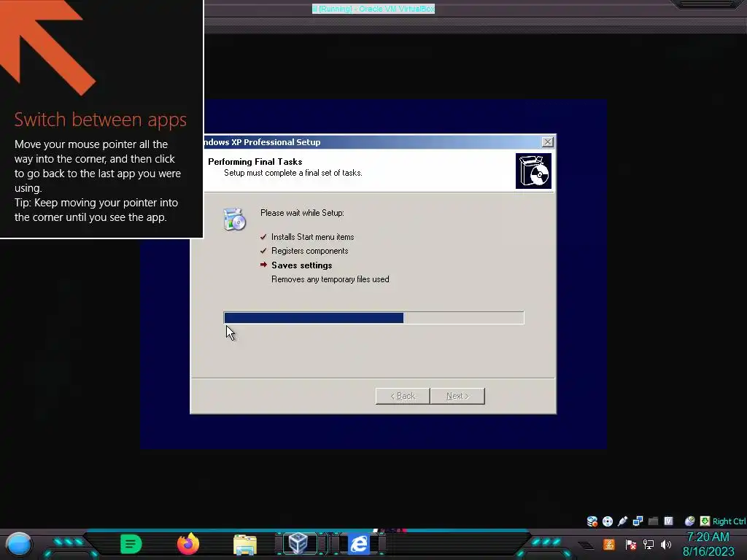Open the VirtualBox shared folders icon
Screen dimensions: 747x560
click(653, 521)
